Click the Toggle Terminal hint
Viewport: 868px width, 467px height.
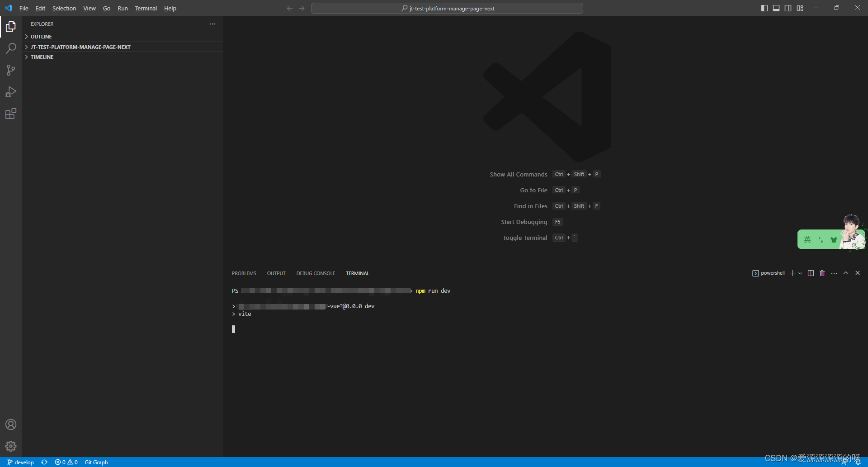click(x=525, y=238)
